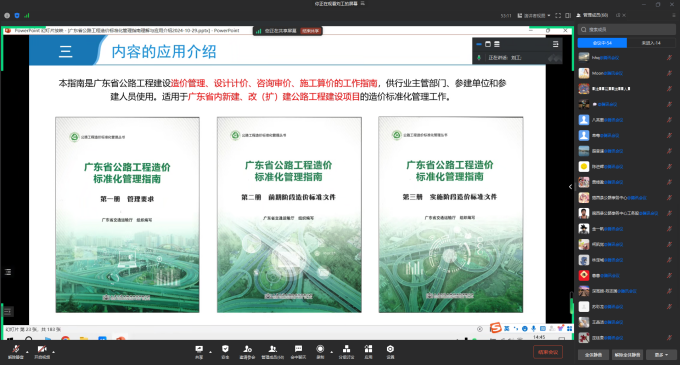Viewport: 680px width, 365px height.
Task: Open the speaker view layout dropdown
Action: (x=534, y=15)
